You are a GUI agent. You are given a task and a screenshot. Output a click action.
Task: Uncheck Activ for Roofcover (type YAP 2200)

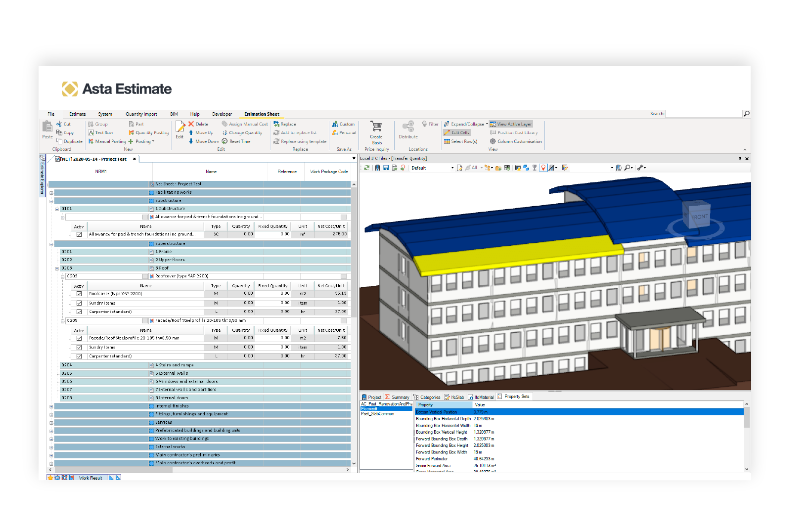(79, 294)
